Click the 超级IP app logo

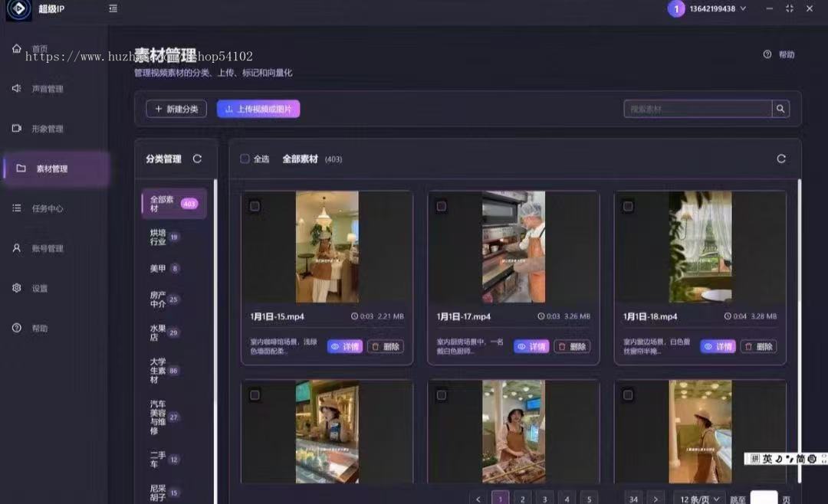pyautogui.click(x=18, y=9)
